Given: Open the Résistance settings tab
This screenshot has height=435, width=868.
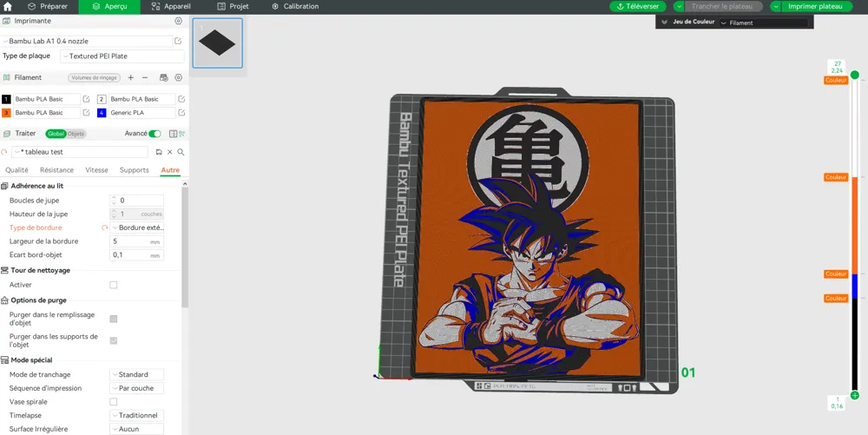Looking at the screenshot, I should coord(56,170).
